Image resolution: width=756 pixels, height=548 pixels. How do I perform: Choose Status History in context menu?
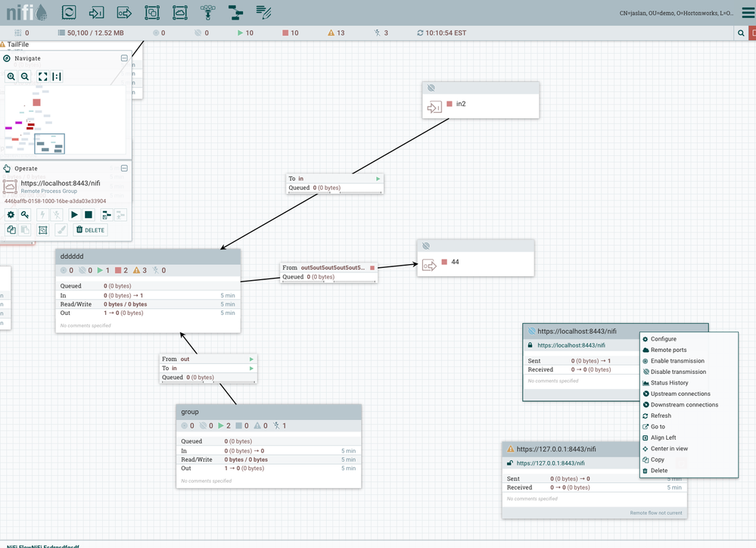[669, 383]
